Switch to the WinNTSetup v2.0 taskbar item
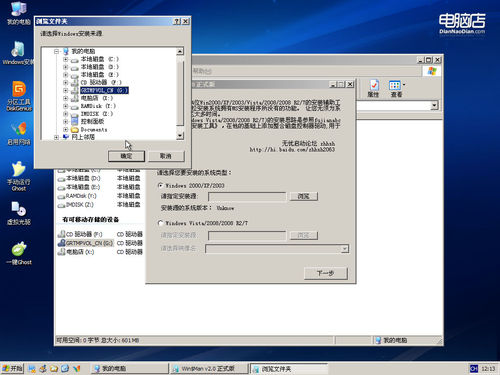This screenshot has height=375, width=500. pos(209,368)
